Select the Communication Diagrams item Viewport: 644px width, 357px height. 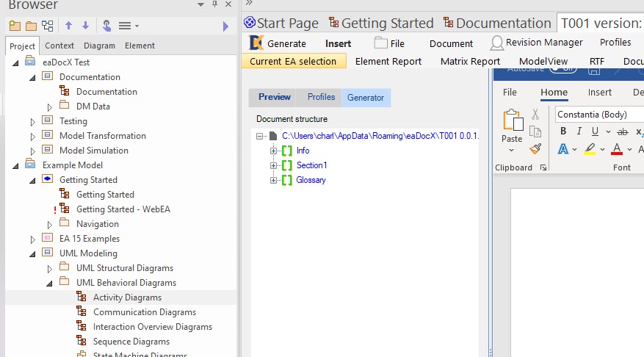pyautogui.click(x=145, y=312)
